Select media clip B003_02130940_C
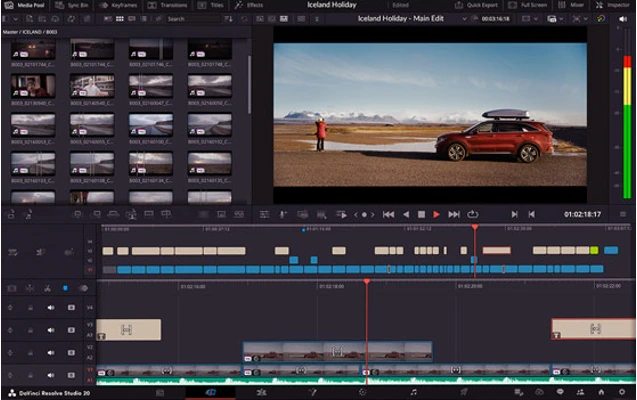 click(x=33, y=86)
